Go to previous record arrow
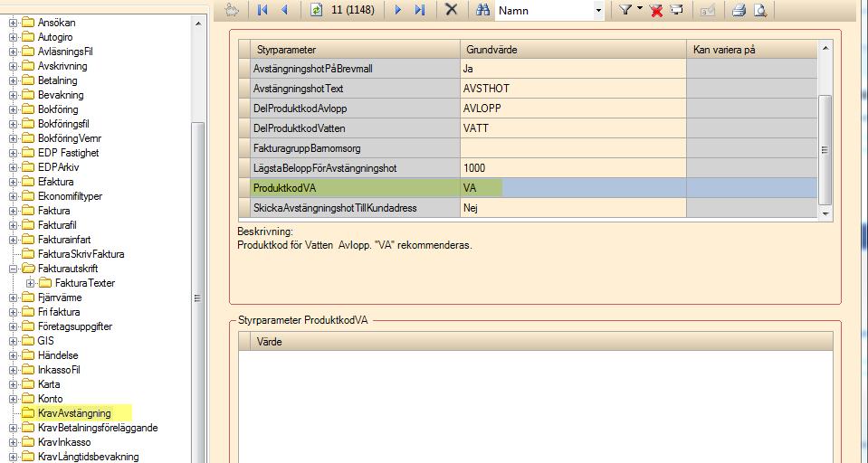Image resolution: width=868 pixels, height=463 pixels. (285, 9)
